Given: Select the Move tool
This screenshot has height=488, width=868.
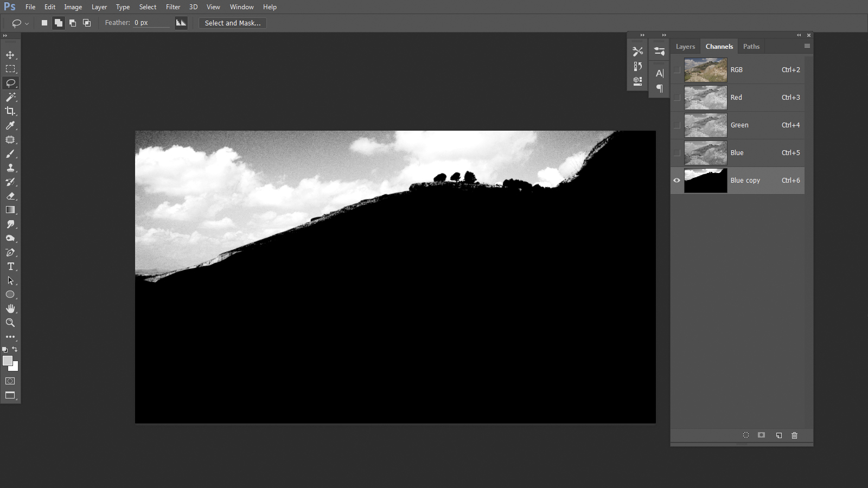Looking at the screenshot, I should (x=10, y=55).
